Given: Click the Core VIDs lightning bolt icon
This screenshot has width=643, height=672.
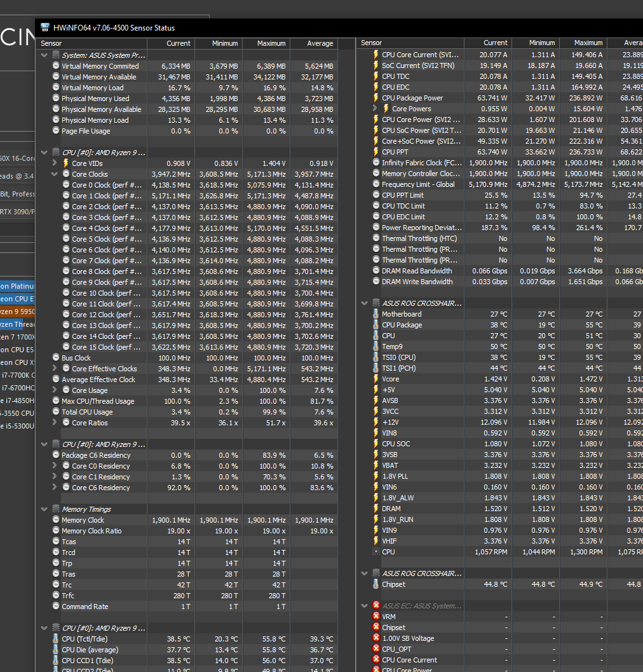Looking at the screenshot, I should 66,163.
